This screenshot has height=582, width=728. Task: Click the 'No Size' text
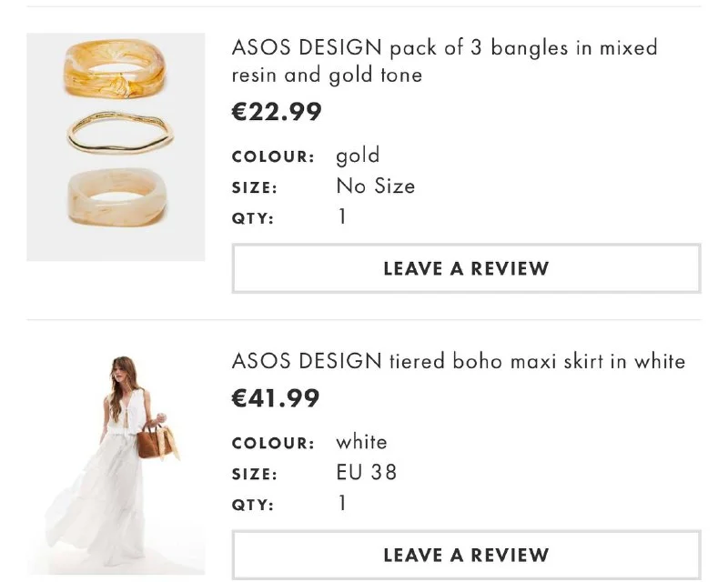coord(375,186)
